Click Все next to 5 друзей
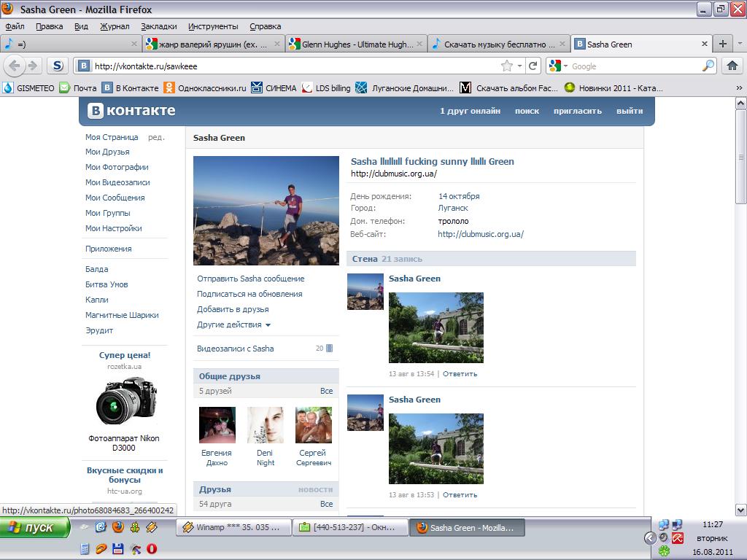Image resolution: width=747 pixels, height=560 pixels. 326,391
